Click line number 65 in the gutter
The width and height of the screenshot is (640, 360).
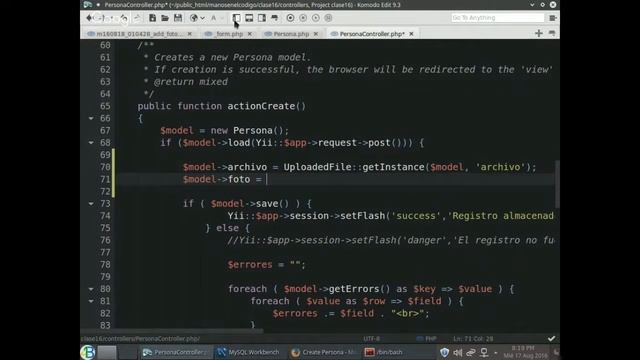(105, 106)
